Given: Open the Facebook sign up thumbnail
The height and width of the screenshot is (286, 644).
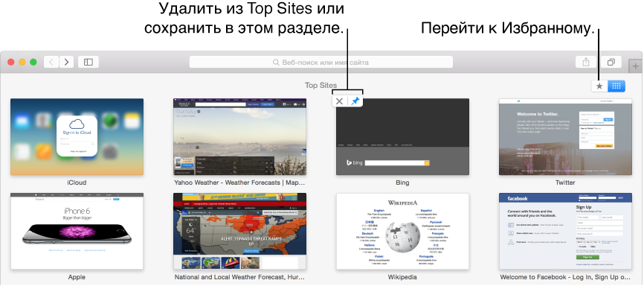Looking at the screenshot, I should click(565, 231).
